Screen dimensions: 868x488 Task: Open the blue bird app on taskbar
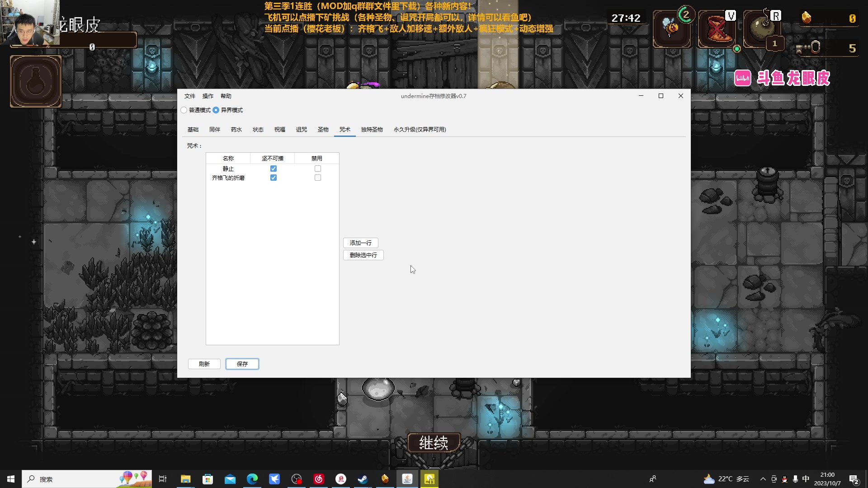click(274, 479)
